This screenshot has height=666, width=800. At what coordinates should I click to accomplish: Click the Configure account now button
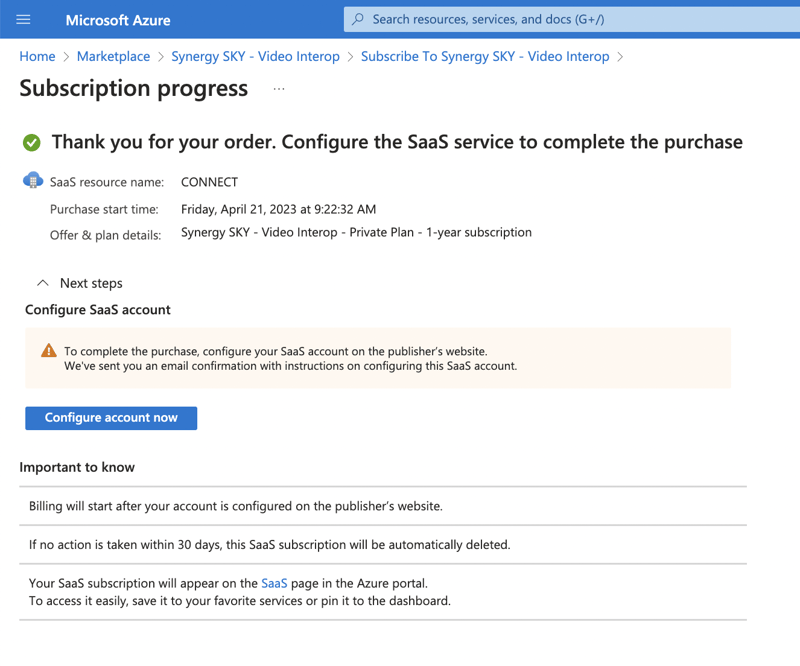[x=111, y=418]
